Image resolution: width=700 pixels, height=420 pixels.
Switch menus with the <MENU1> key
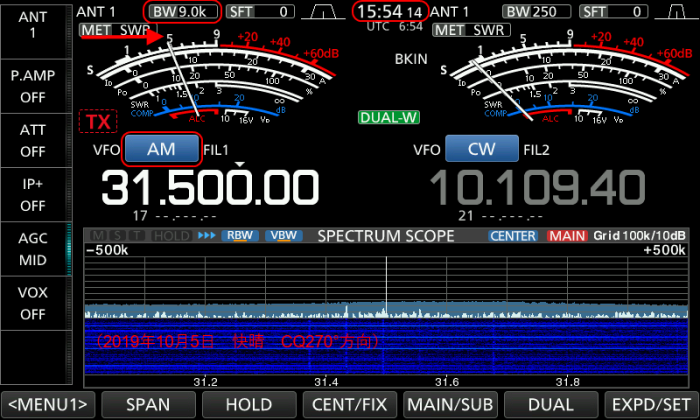[48, 405]
